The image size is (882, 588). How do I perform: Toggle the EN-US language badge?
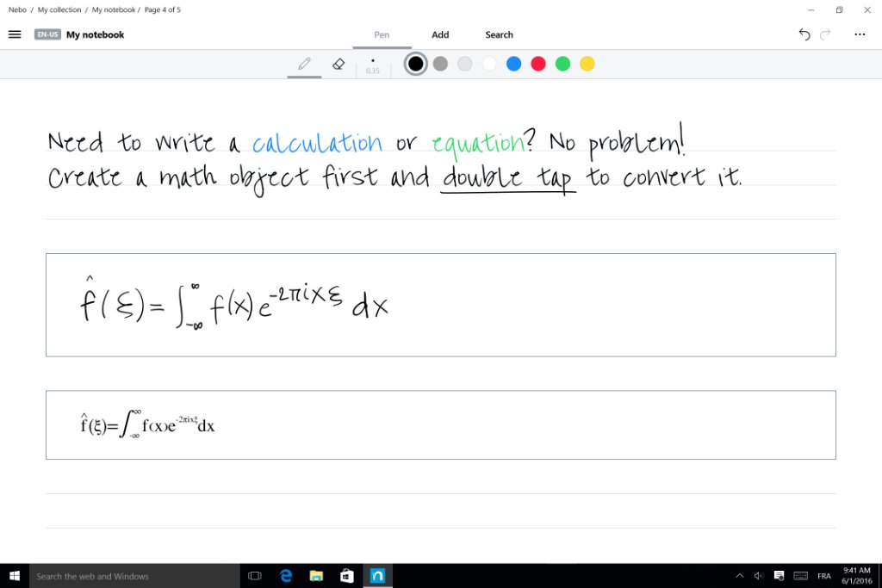(x=47, y=34)
